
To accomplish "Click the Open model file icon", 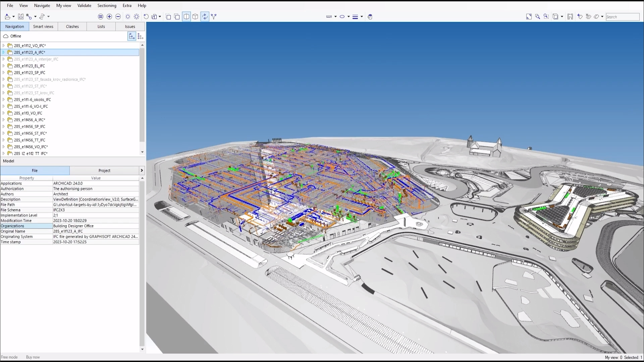I will pos(7,17).
